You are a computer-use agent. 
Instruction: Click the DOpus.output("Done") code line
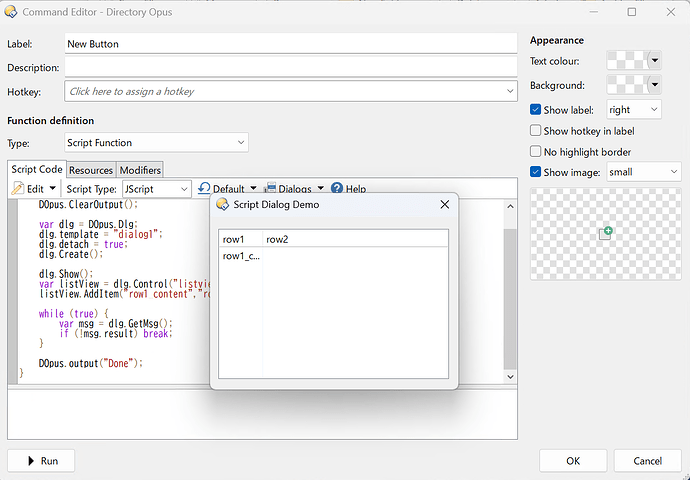[91, 363]
